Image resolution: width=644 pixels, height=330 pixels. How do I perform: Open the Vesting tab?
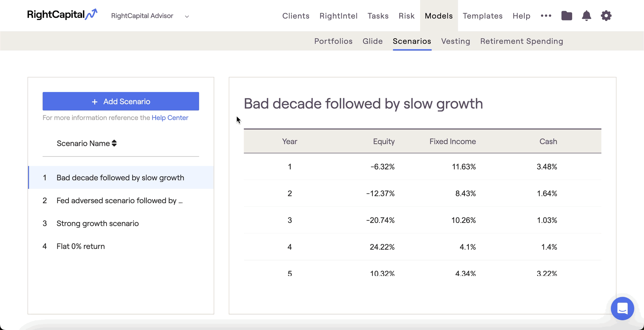pyautogui.click(x=455, y=41)
